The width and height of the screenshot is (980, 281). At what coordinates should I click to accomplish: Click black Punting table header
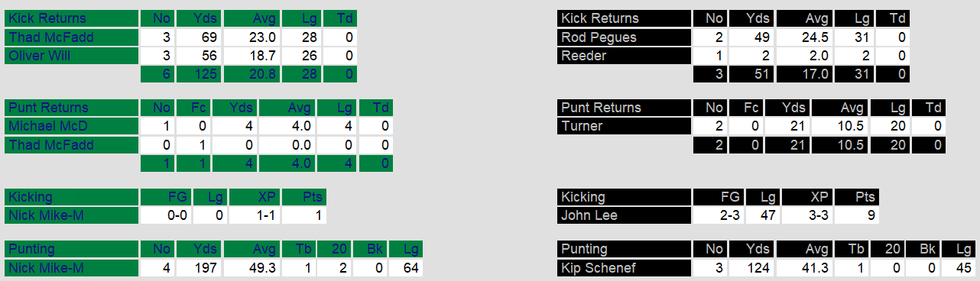click(624, 249)
